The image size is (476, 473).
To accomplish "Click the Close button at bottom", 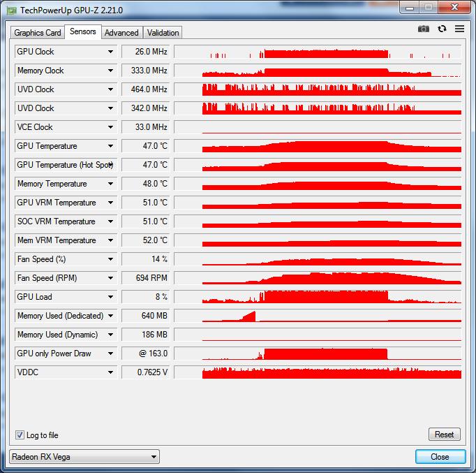I will 440,457.
